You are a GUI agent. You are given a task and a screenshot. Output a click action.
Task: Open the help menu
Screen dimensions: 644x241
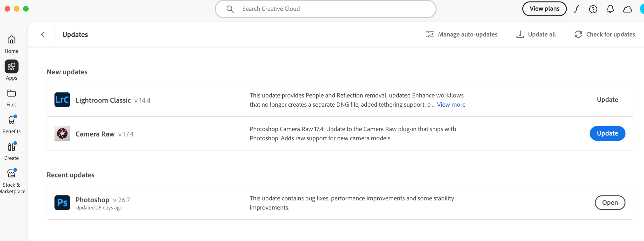[593, 9]
